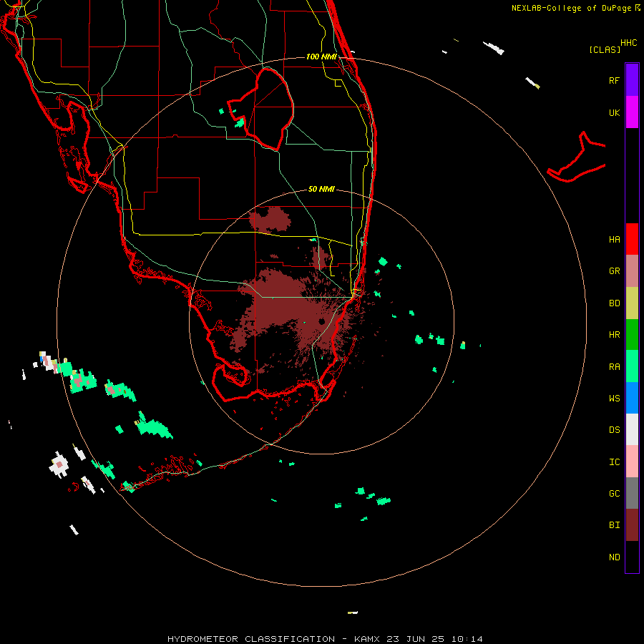Select the 'RA' legend label

(614, 367)
